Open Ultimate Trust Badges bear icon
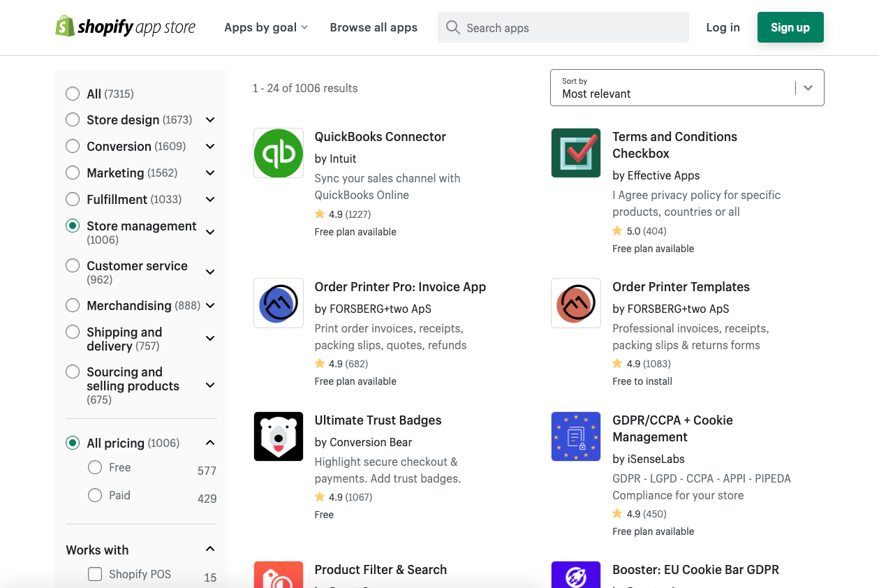 click(279, 436)
